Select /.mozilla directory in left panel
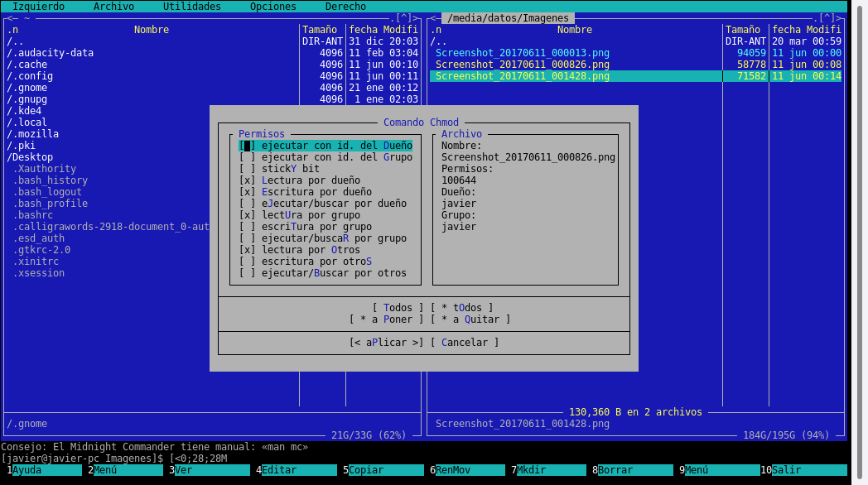The width and height of the screenshot is (868, 485). tap(32, 134)
